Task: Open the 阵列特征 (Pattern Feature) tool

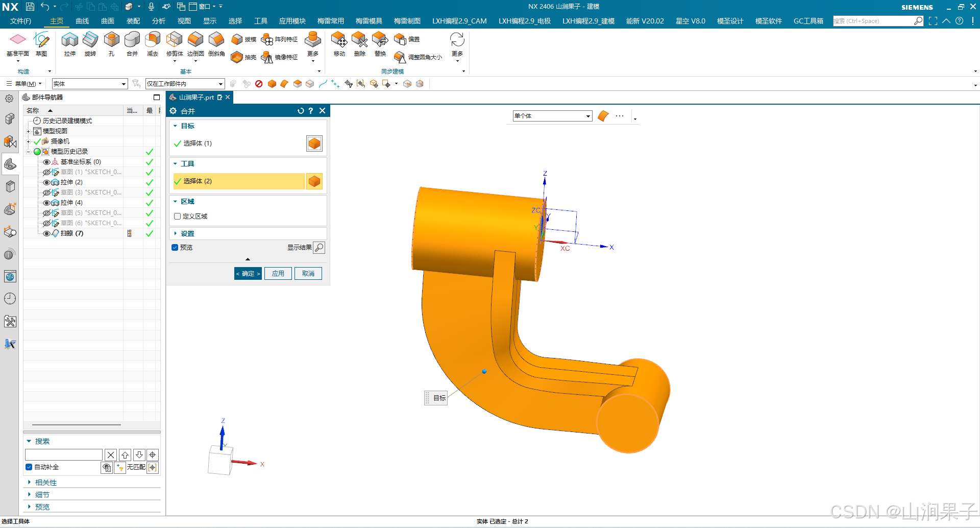Action: (279, 39)
